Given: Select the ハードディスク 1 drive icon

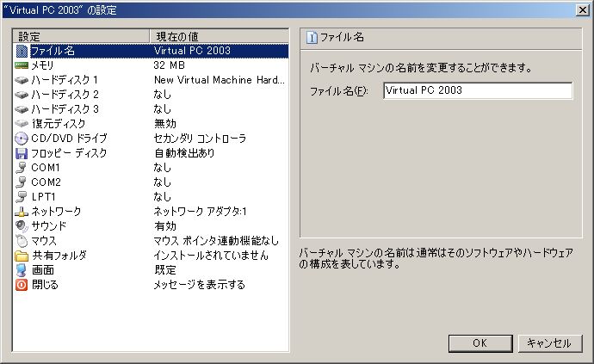Looking at the screenshot, I should 22,80.
